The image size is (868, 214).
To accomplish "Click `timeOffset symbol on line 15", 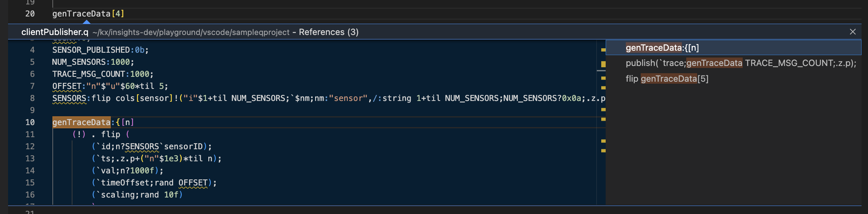I will click(x=123, y=183).
